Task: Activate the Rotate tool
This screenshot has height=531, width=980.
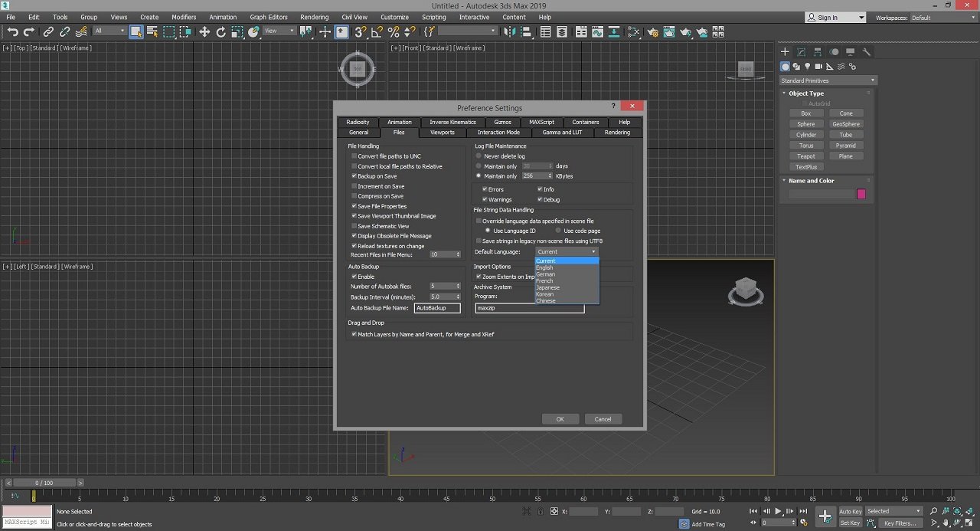Action: pos(221,31)
